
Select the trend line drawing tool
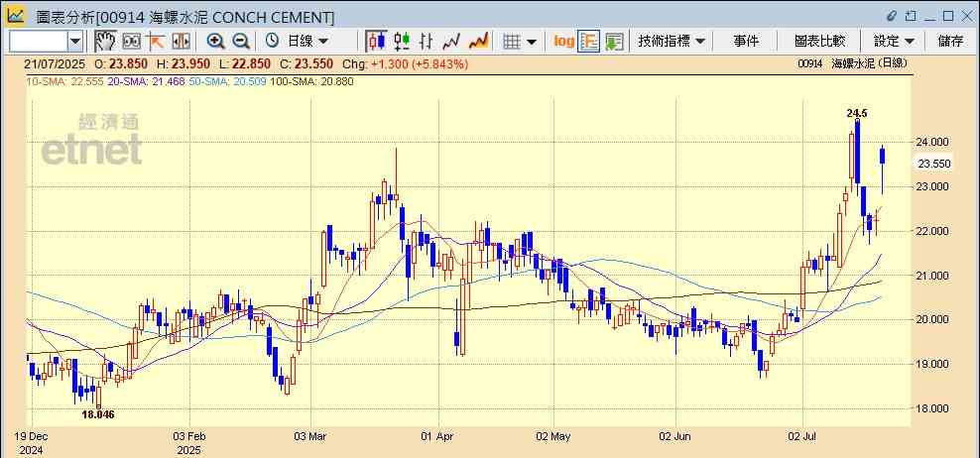[x=156, y=42]
